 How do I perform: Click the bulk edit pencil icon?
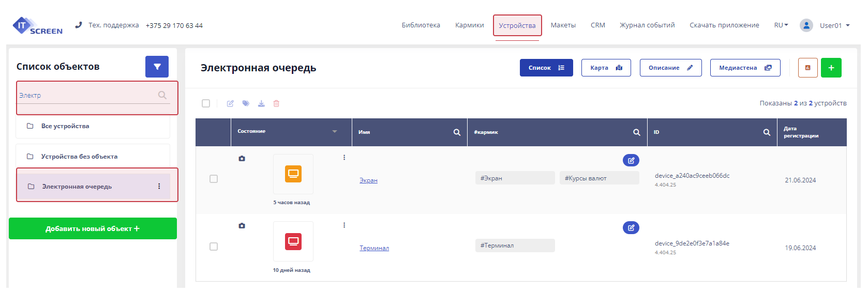(230, 103)
